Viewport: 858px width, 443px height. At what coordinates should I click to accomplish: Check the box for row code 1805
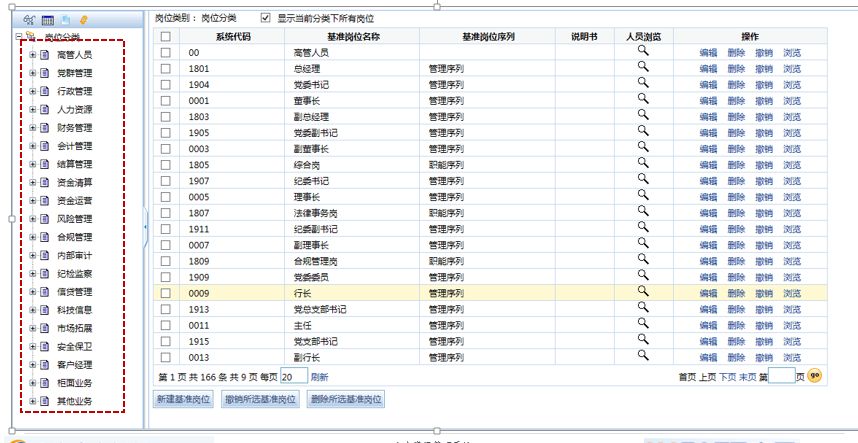[166, 165]
